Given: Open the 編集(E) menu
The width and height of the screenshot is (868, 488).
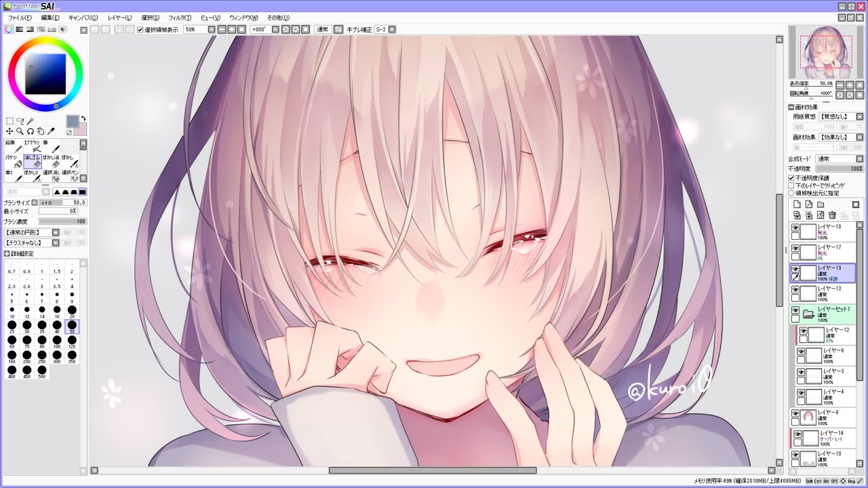Looking at the screenshot, I should 50,18.
